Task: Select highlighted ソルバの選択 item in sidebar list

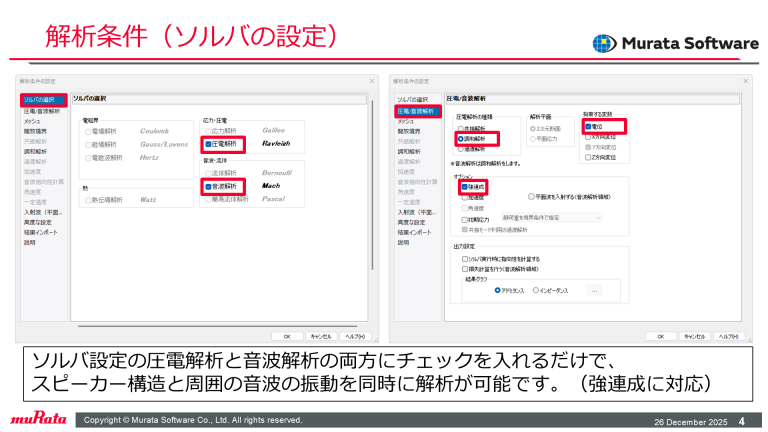Action: [43, 100]
